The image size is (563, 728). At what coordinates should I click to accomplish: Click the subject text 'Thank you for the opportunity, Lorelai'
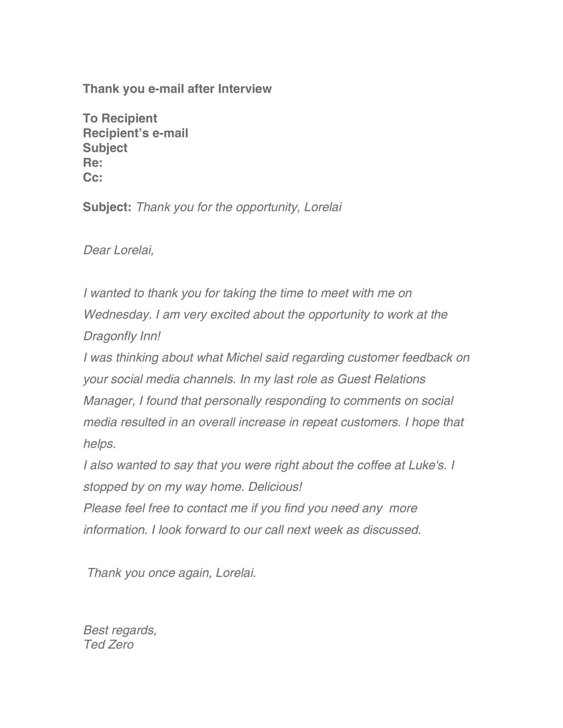coord(239,207)
